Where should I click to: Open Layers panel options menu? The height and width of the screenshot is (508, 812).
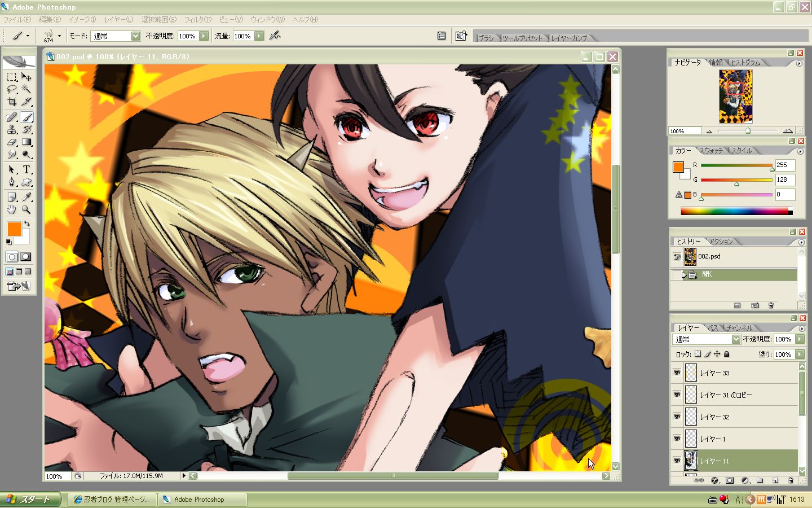tap(801, 329)
